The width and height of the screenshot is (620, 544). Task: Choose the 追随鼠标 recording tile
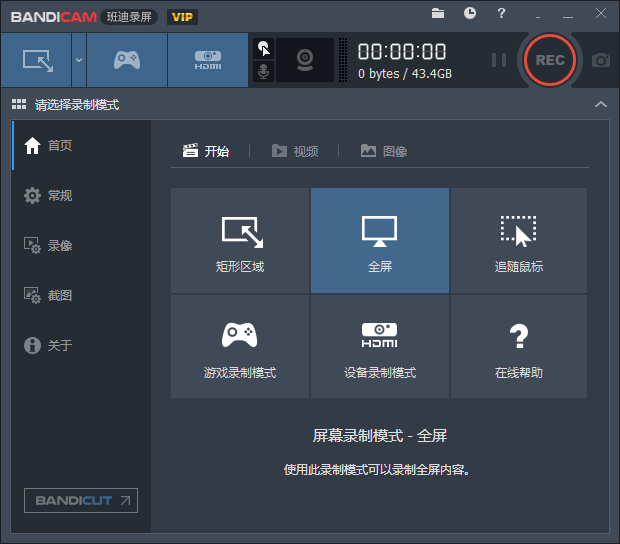click(518, 240)
